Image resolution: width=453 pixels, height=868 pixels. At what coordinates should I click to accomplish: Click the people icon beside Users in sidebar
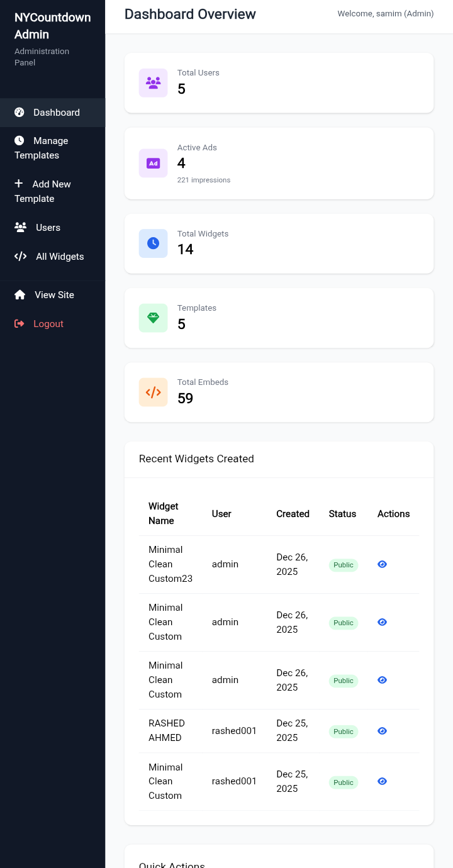pyautogui.click(x=21, y=228)
